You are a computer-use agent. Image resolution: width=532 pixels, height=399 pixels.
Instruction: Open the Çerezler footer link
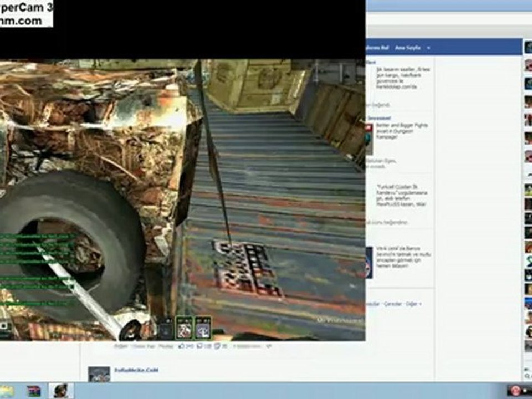click(x=392, y=304)
